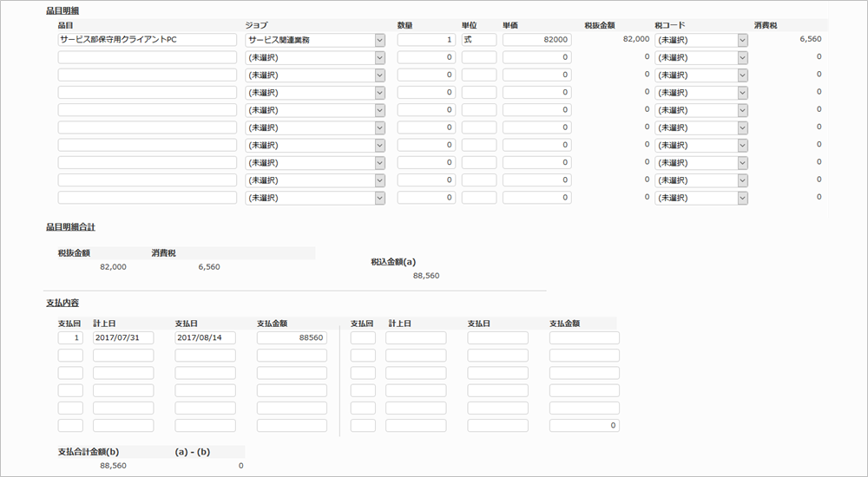Screen dimensions: 868x477
Task: Click the left 計上日 field in second payment row
Action: point(123,356)
